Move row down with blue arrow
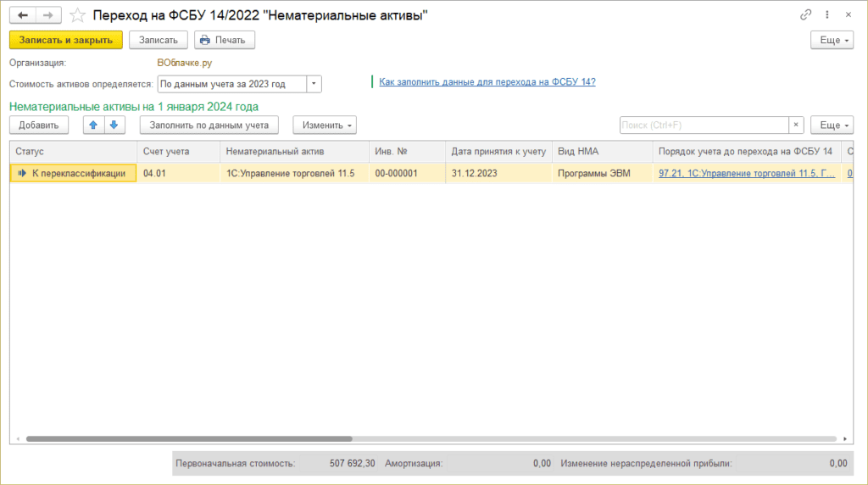 (114, 125)
